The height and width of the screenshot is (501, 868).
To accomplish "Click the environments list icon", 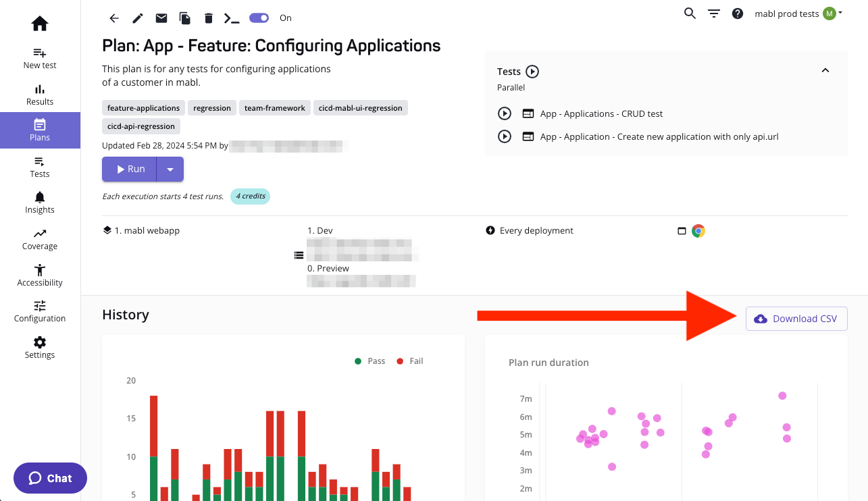I will [299, 255].
